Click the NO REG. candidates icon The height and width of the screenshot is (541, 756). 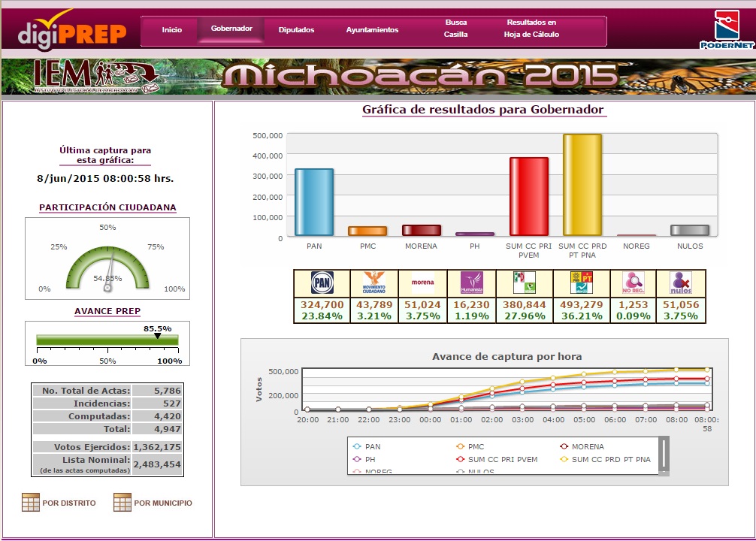pos(633,283)
